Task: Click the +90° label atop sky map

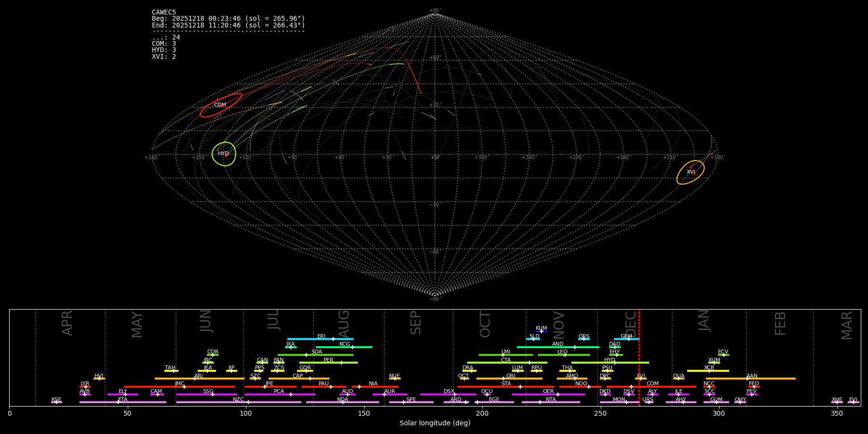Action: click(x=434, y=11)
